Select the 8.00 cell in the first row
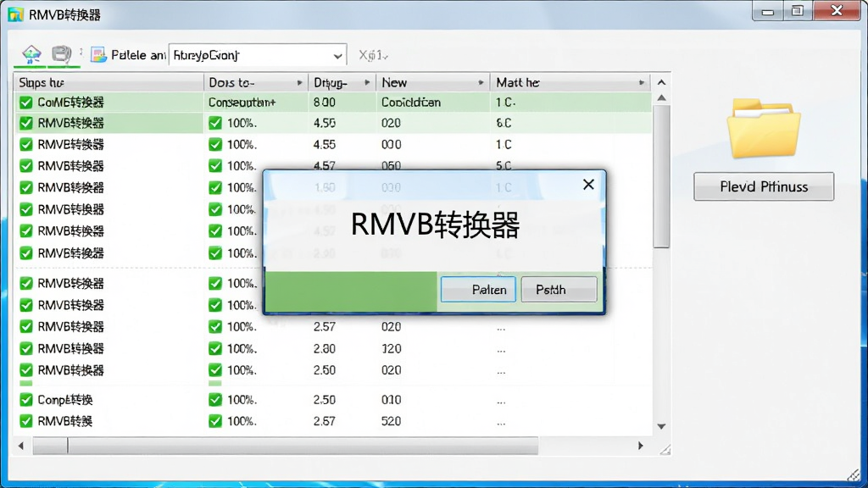 [x=325, y=103]
